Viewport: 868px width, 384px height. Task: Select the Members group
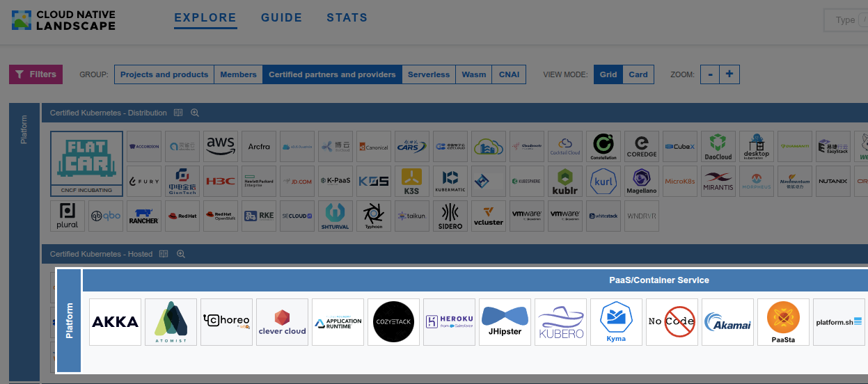click(x=238, y=74)
